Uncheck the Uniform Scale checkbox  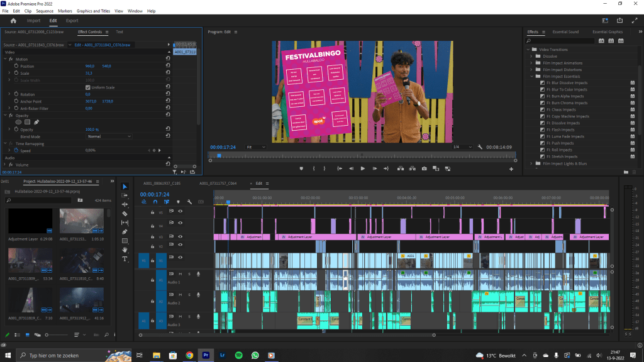tap(87, 87)
